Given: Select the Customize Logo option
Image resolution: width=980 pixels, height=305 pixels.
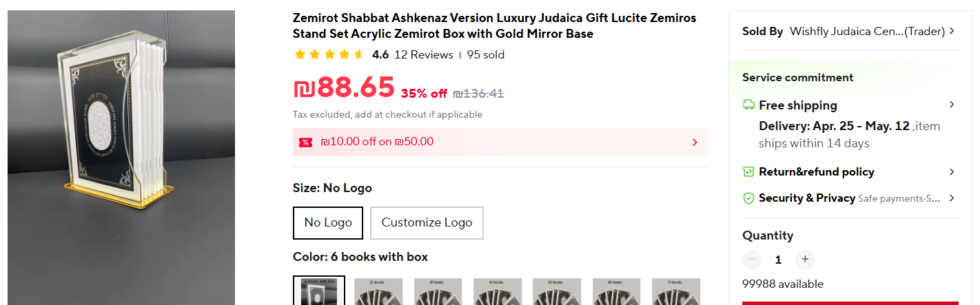Looking at the screenshot, I should point(427,222).
